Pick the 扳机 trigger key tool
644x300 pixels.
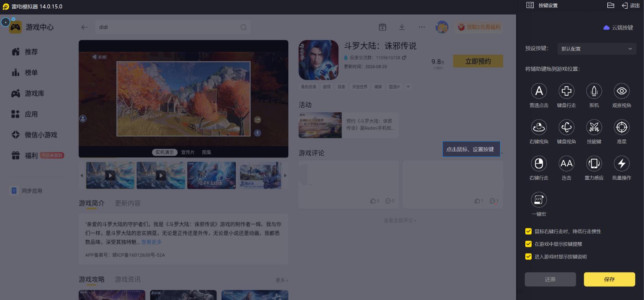pos(594,91)
